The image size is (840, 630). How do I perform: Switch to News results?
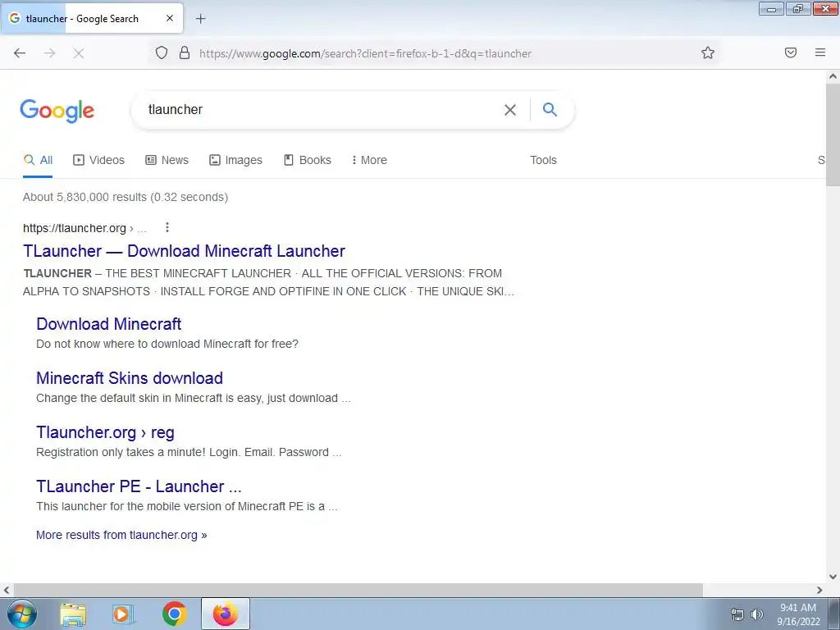pos(167,160)
